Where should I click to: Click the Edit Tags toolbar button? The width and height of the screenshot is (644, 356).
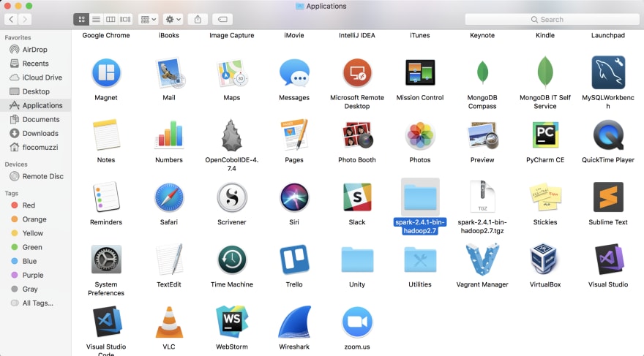pyautogui.click(x=222, y=19)
